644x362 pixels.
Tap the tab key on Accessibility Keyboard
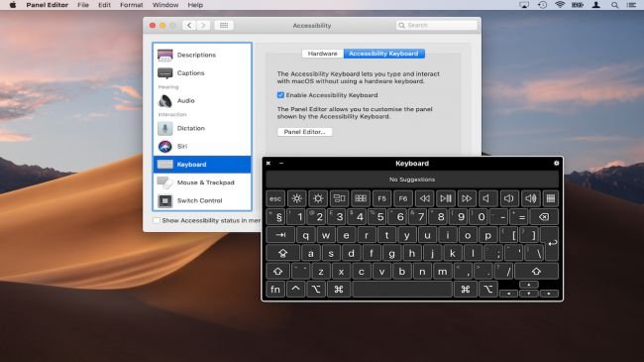pyautogui.click(x=280, y=235)
